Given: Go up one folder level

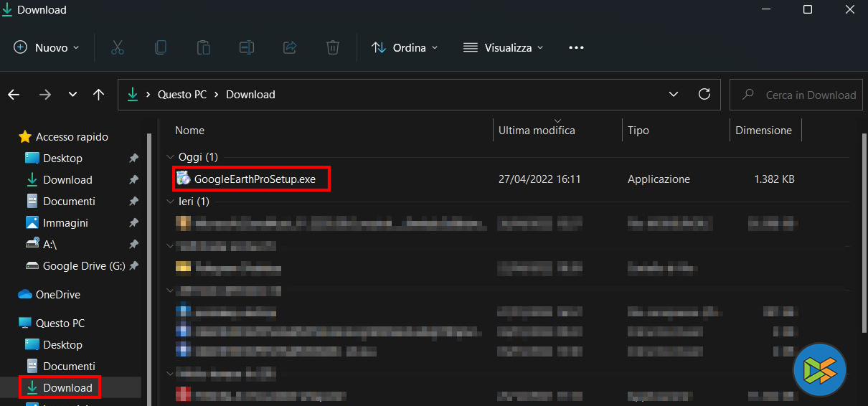Looking at the screenshot, I should coord(99,95).
